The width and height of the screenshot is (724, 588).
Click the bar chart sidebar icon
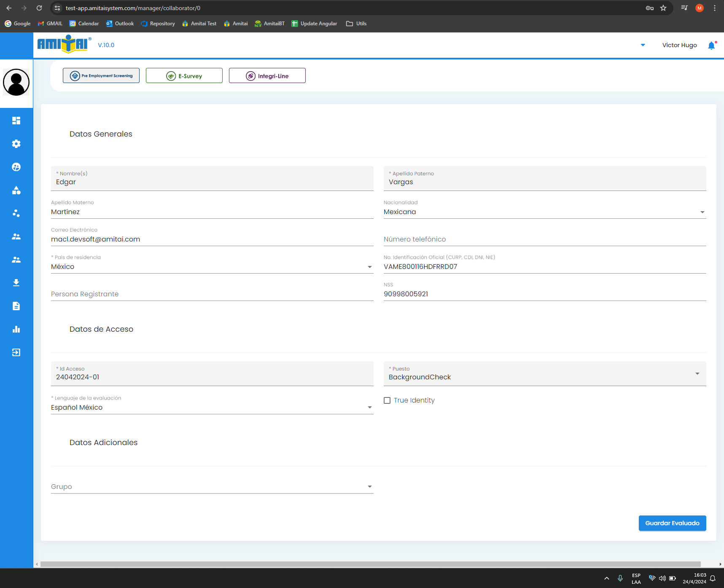(16, 329)
